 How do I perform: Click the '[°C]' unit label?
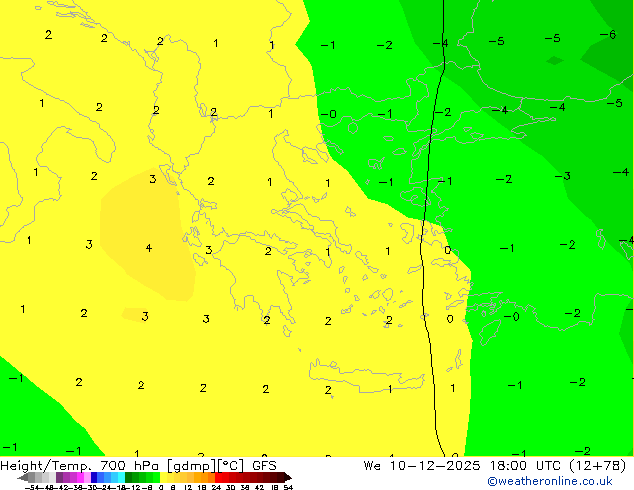point(231,466)
